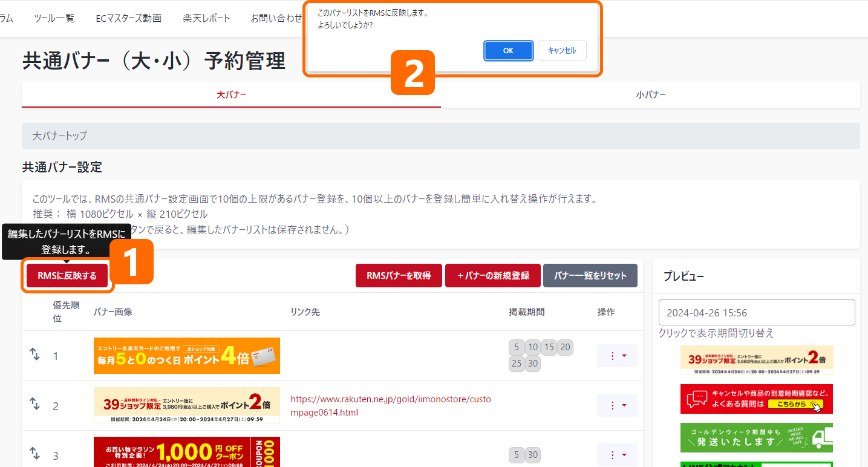Click the green ゴールデンウィーク 発送 preview banner
Image resolution: width=868 pixels, height=467 pixels.
coord(757,438)
